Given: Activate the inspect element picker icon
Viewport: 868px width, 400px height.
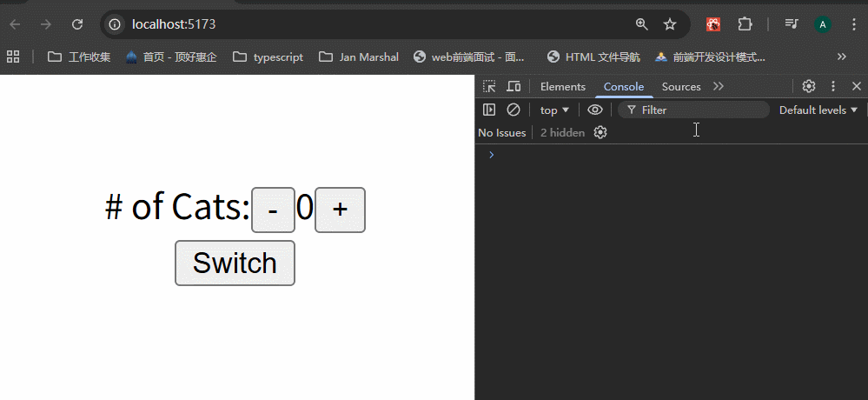Looking at the screenshot, I should point(489,86).
